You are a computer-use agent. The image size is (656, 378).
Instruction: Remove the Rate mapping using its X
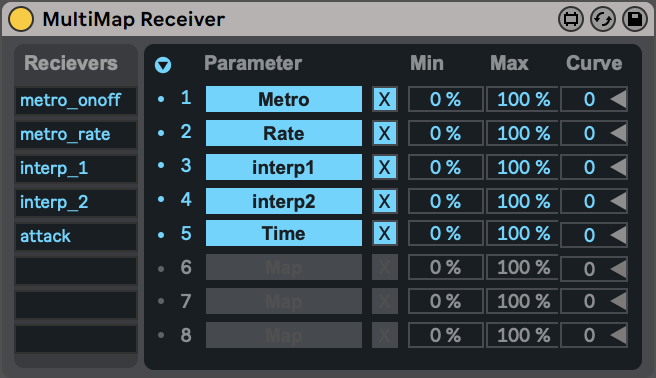click(384, 133)
